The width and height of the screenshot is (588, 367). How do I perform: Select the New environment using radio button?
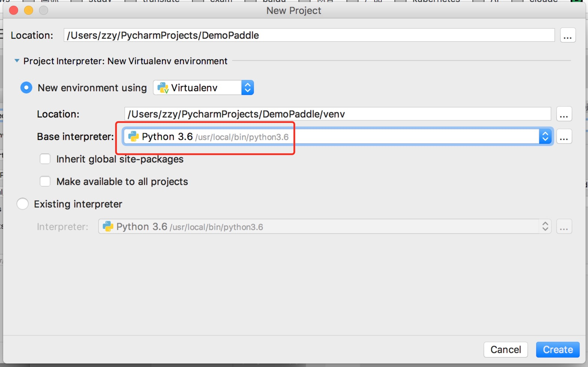[x=26, y=88]
